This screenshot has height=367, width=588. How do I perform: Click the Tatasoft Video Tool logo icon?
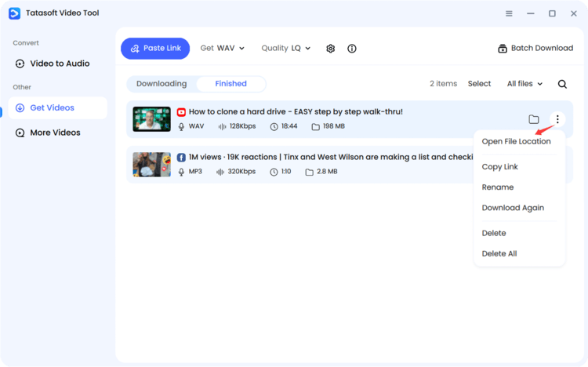click(x=14, y=13)
